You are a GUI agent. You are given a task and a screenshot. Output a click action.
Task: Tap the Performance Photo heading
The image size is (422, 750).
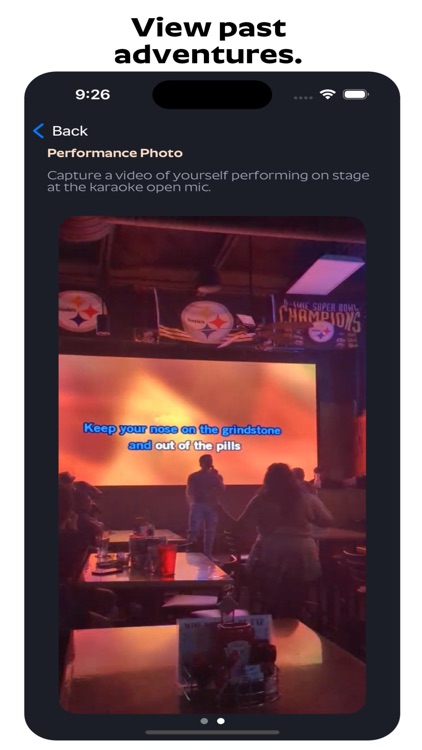click(x=115, y=153)
